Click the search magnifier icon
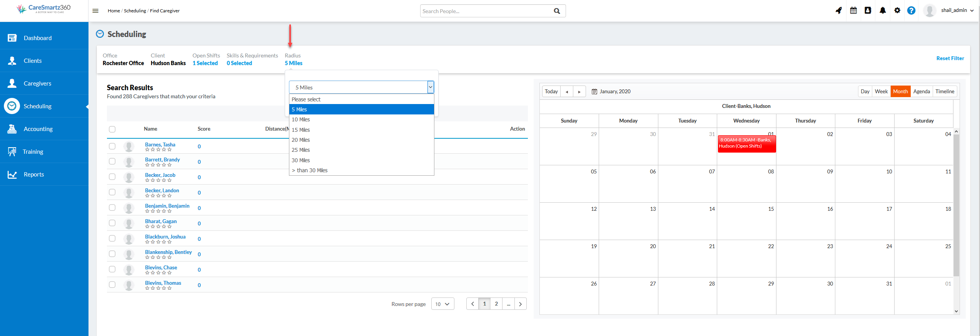Screen dimensions: 980x336 557,11
